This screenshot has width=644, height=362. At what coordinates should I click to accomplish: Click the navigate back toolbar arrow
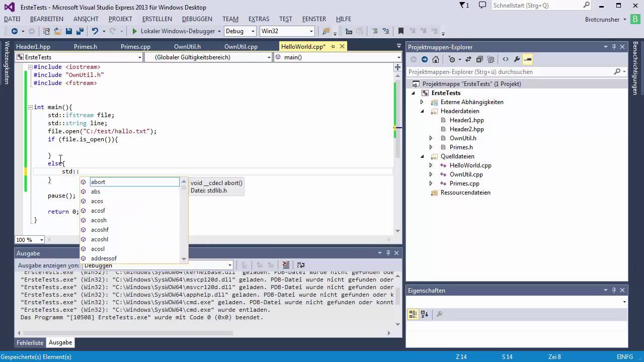[x=14, y=31]
